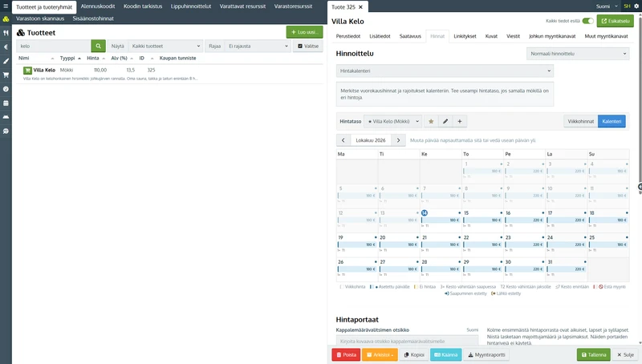Open the service bell sidebar icon
The height and width of the screenshot is (364, 642).
6,117
